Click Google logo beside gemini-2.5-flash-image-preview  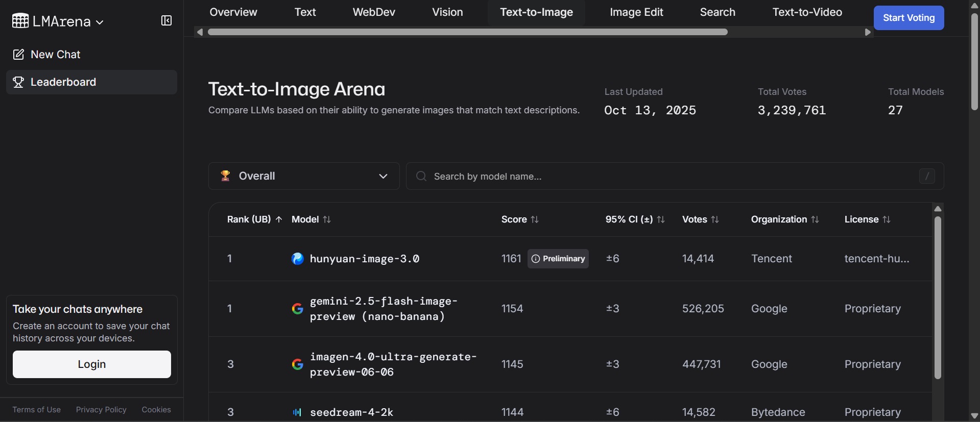297,309
